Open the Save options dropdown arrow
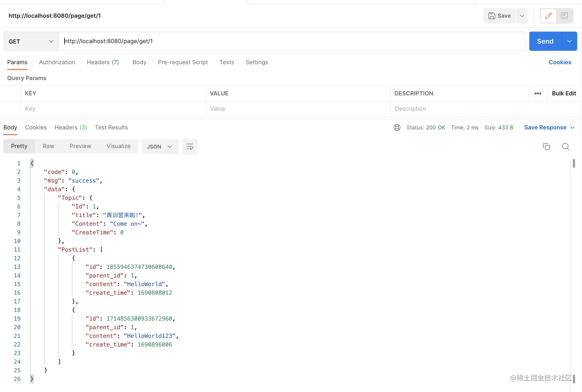 coord(522,16)
